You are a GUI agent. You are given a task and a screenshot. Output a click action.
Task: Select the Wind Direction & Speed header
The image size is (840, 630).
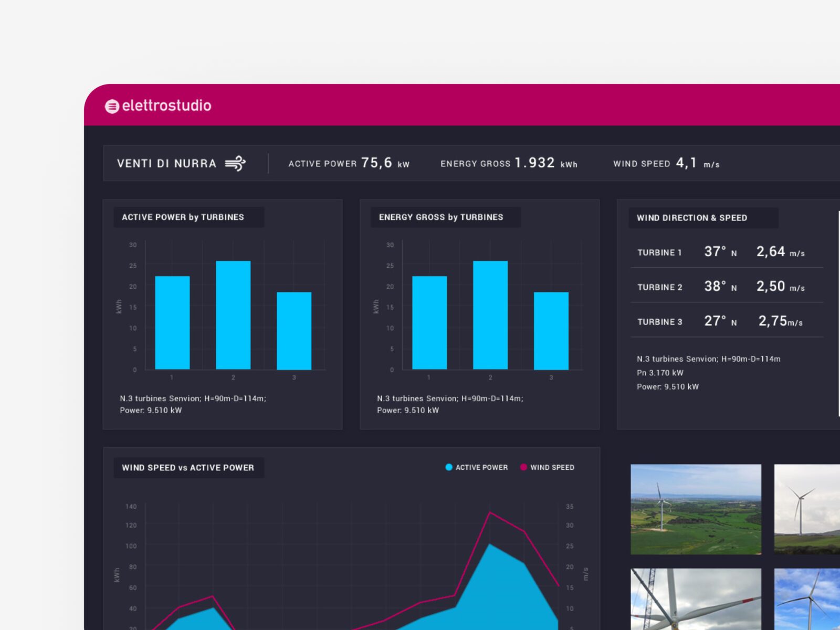(691, 218)
